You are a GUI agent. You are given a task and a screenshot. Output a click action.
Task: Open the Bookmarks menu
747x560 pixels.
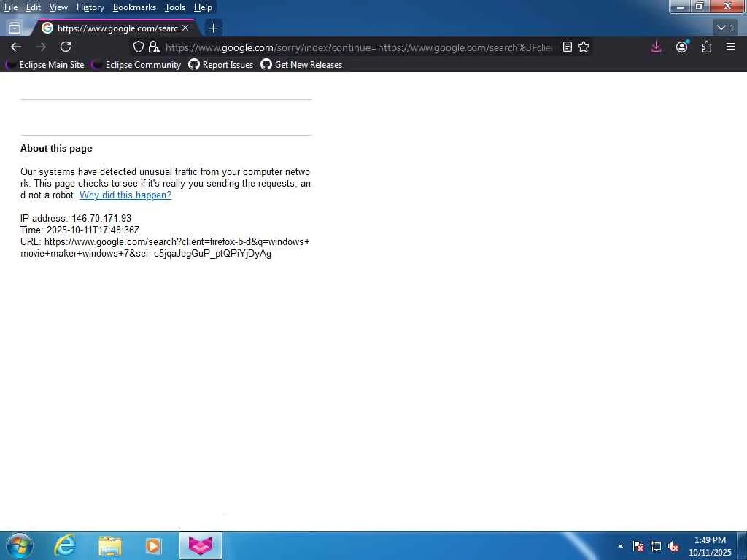click(x=134, y=7)
